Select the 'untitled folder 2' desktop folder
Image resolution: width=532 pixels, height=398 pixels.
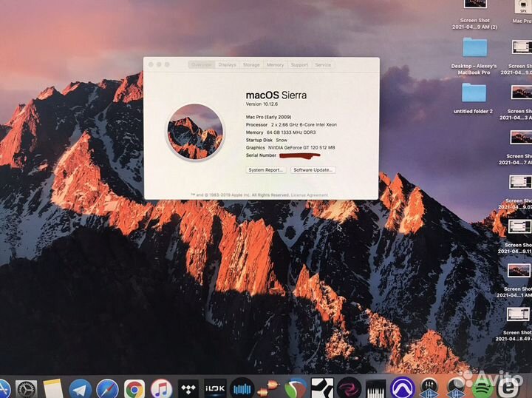click(x=474, y=98)
